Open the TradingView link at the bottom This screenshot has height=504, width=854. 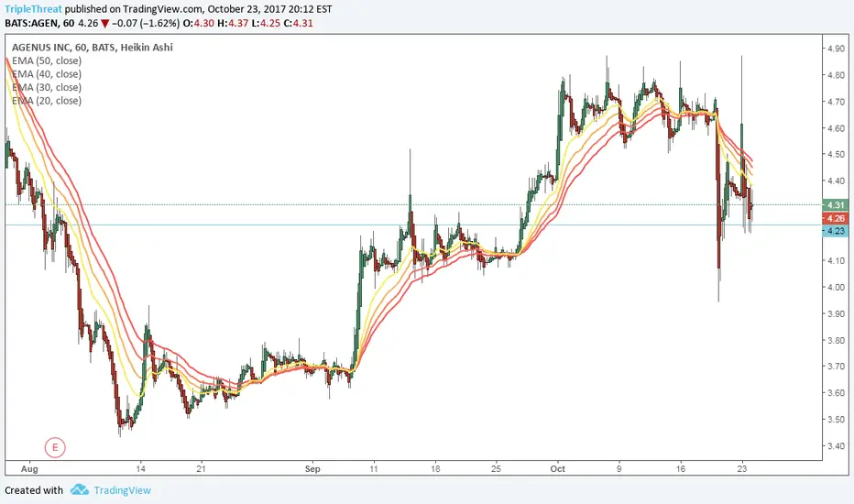coord(122,490)
